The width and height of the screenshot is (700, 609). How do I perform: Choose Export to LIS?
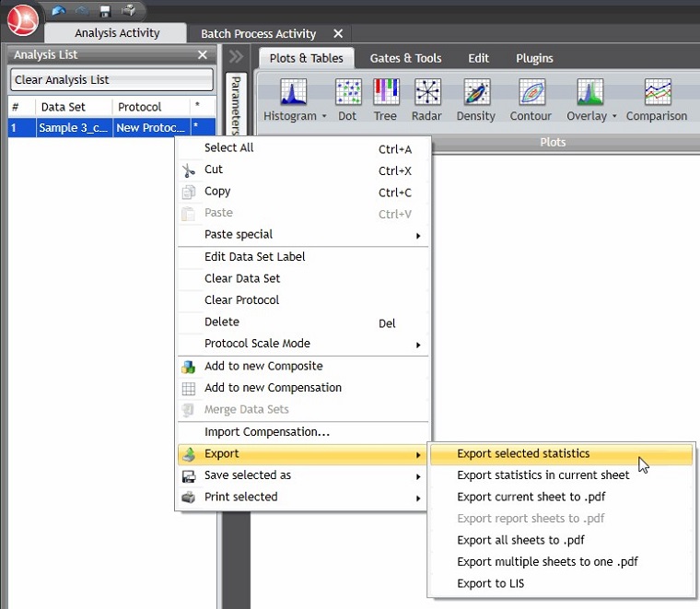point(561,583)
